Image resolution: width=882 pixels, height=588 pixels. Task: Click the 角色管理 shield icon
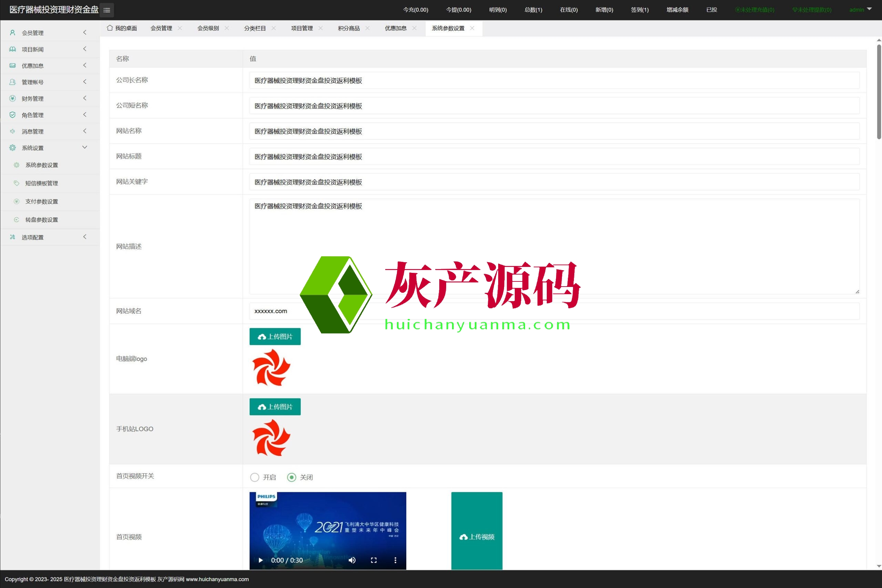(x=12, y=115)
